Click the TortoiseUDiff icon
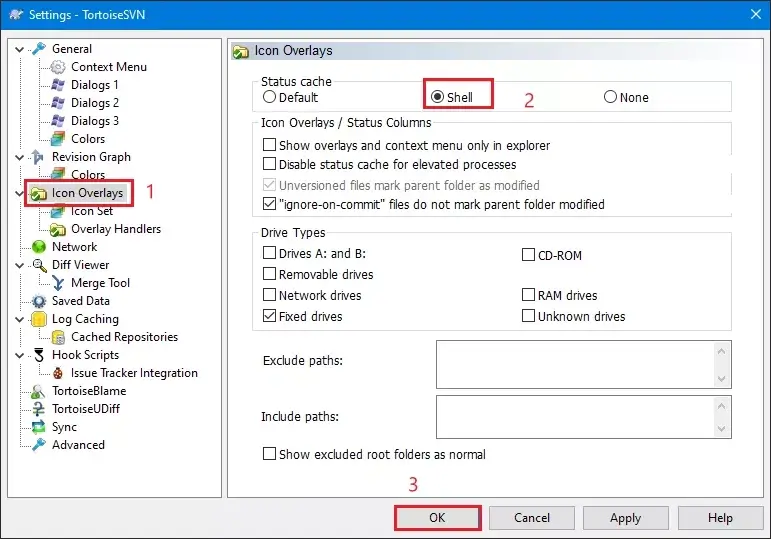 coord(38,409)
